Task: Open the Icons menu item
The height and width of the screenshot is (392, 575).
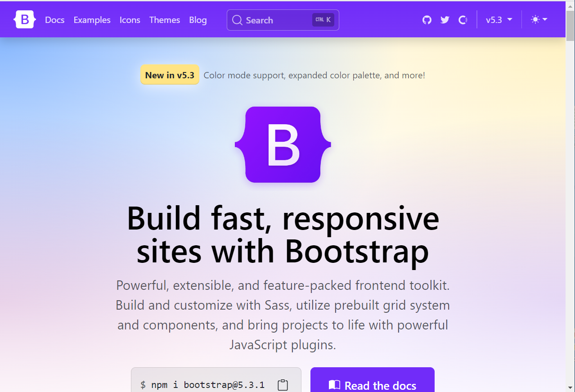Action: (130, 20)
